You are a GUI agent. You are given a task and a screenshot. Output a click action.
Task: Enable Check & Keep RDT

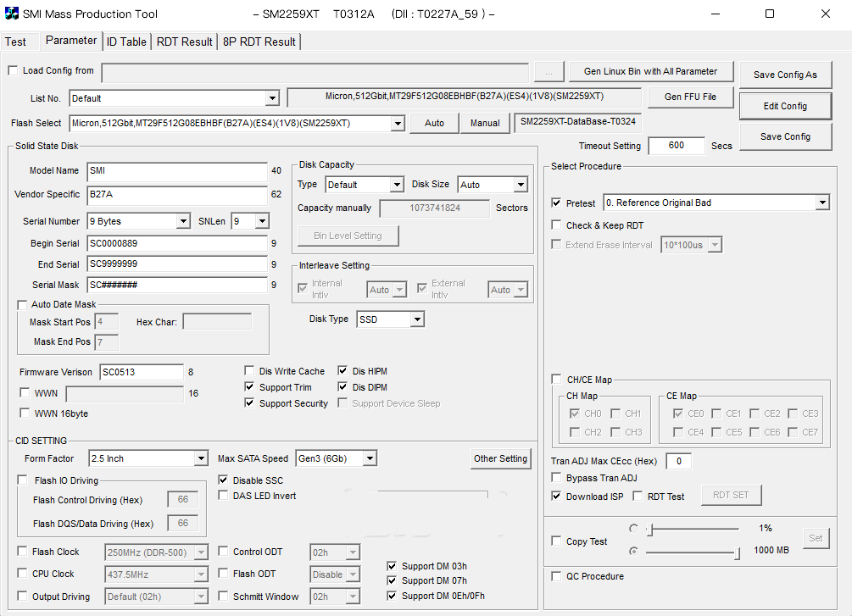click(x=556, y=225)
